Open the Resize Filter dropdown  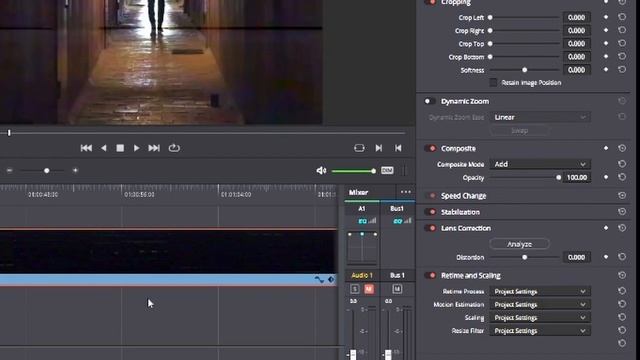[x=540, y=331]
